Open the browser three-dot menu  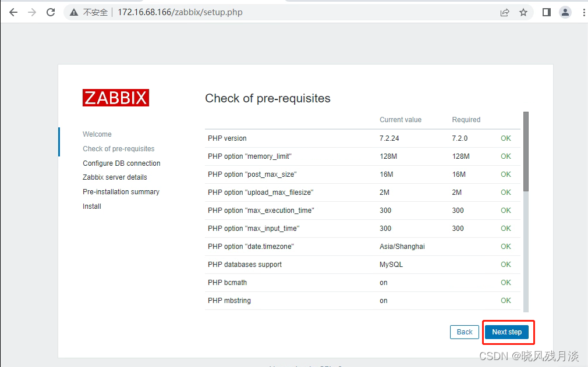tap(584, 12)
